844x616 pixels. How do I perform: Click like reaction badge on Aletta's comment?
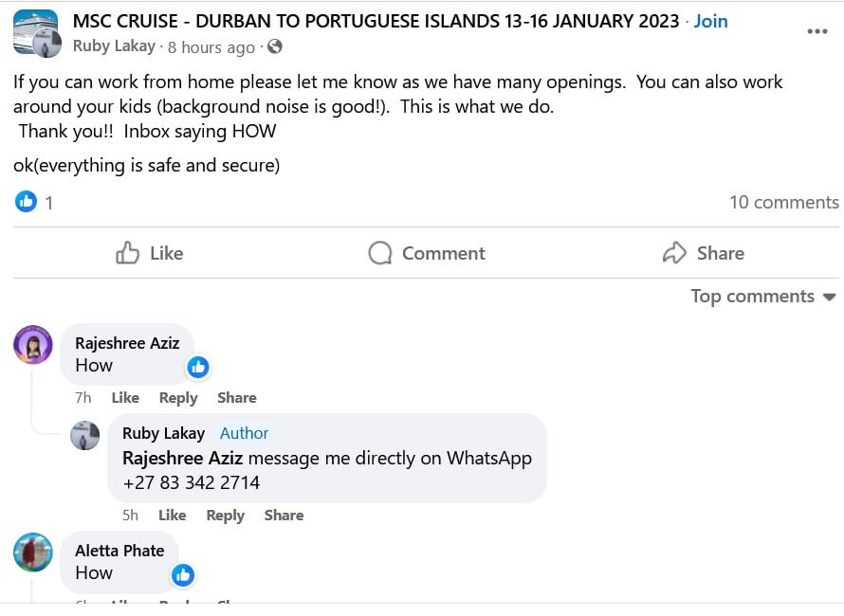click(183, 574)
